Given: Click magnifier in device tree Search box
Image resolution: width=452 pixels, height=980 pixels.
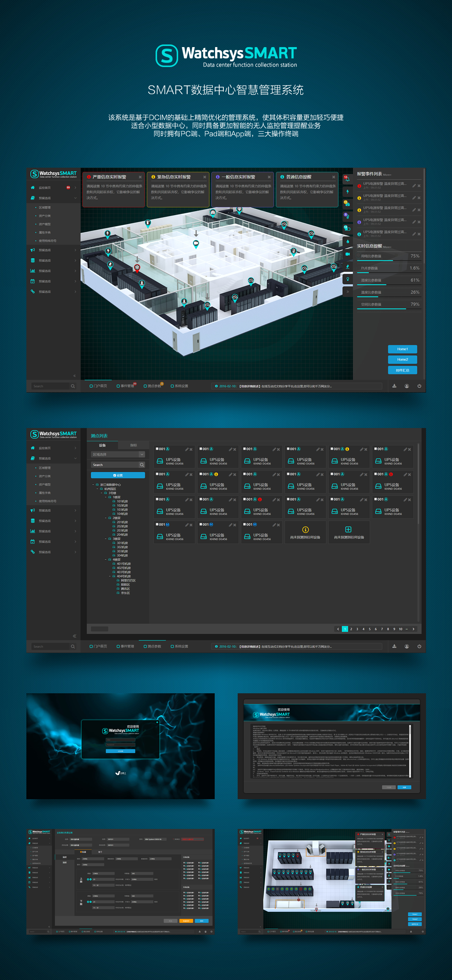Looking at the screenshot, I should (142, 465).
